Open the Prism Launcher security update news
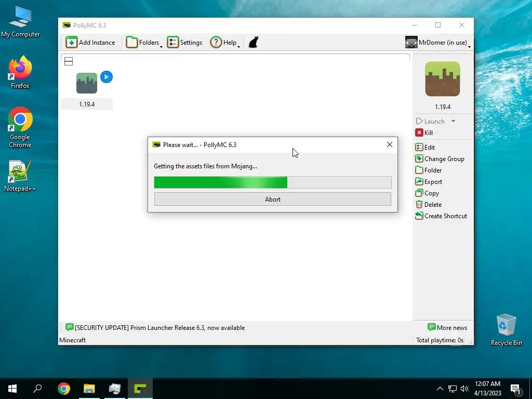The width and height of the screenshot is (532, 399). coord(155,328)
